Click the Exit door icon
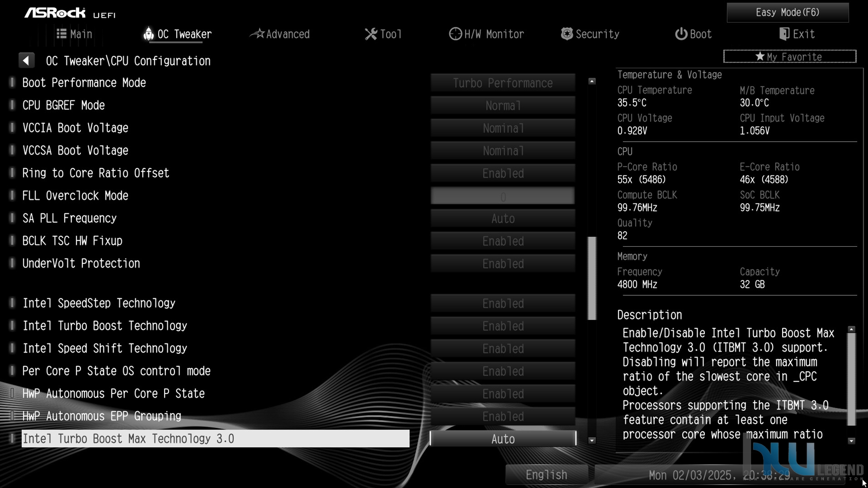868x488 pixels. [x=784, y=34]
